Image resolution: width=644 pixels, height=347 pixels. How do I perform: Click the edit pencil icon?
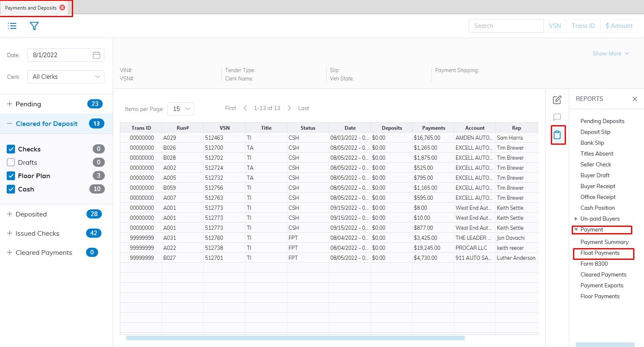click(x=557, y=100)
